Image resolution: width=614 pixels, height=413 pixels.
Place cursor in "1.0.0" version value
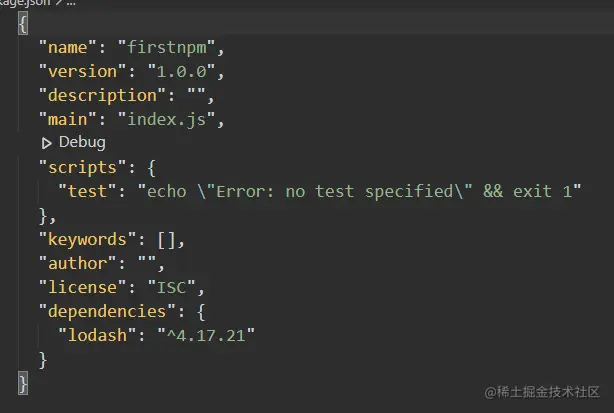coord(181,72)
